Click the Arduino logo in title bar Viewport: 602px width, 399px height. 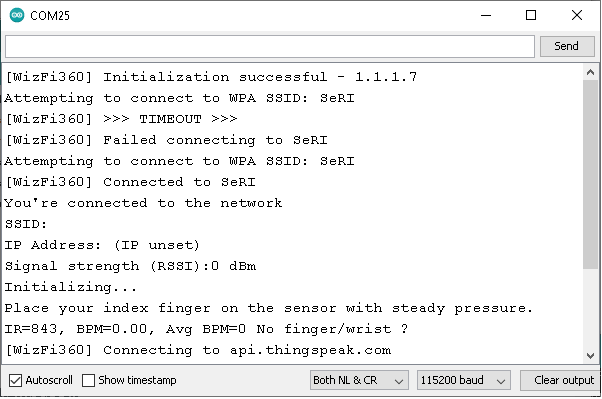17,15
